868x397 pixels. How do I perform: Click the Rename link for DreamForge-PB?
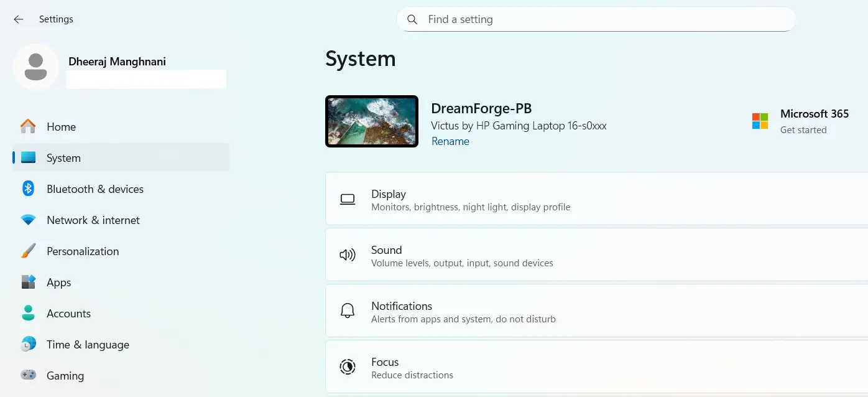point(450,141)
